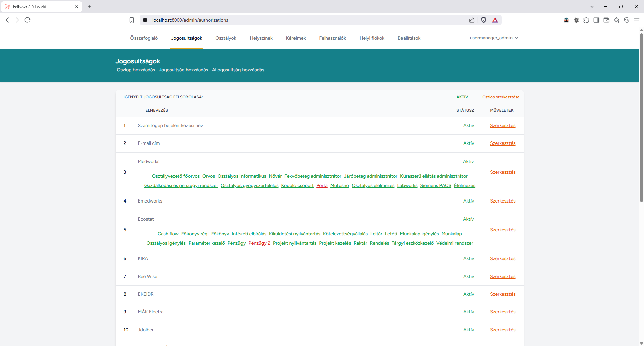This screenshot has width=644, height=346.
Task: Click Aljogosultság hozzáadás link
Action: (238, 70)
